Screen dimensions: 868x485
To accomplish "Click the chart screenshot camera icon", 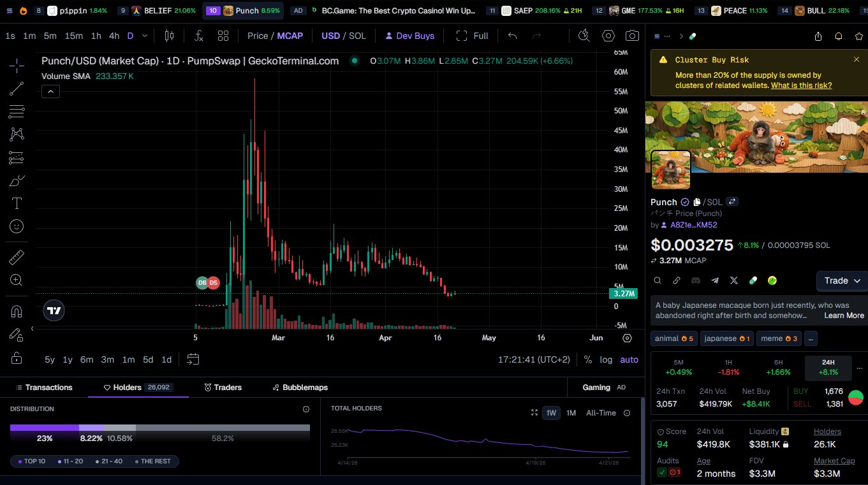I will [x=632, y=36].
